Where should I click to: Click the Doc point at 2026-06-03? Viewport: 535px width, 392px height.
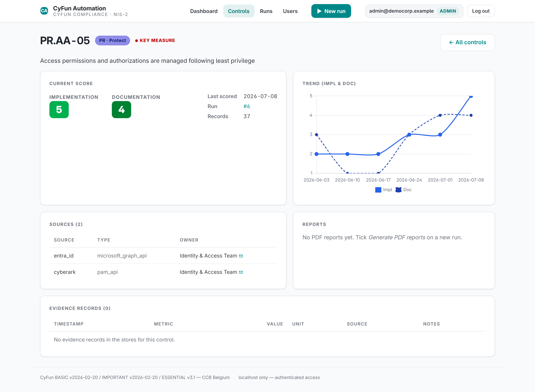pos(317,135)
